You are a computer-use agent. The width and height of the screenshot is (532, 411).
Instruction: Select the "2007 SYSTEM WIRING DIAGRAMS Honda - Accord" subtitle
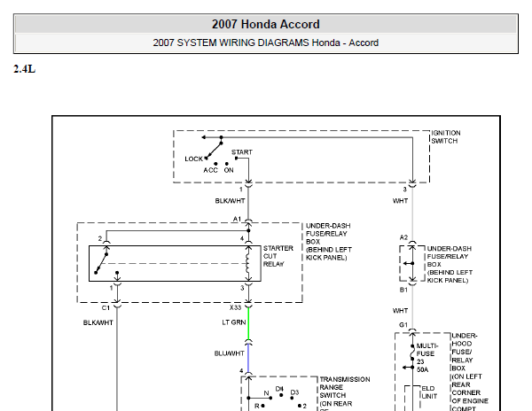click(266, 43)
